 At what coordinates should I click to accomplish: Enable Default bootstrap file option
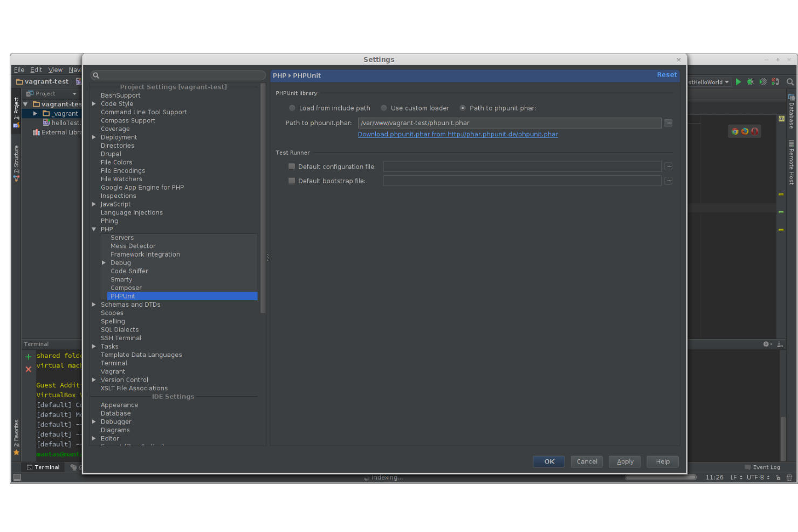[x=292, y=181]
